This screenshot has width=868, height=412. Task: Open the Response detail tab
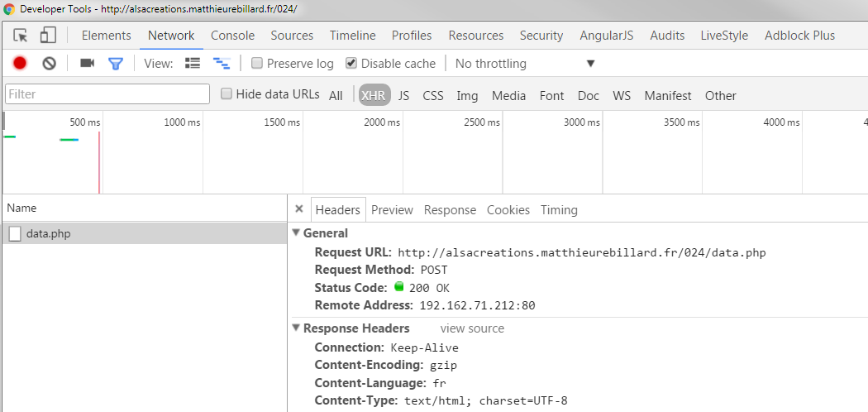(450, 210)
